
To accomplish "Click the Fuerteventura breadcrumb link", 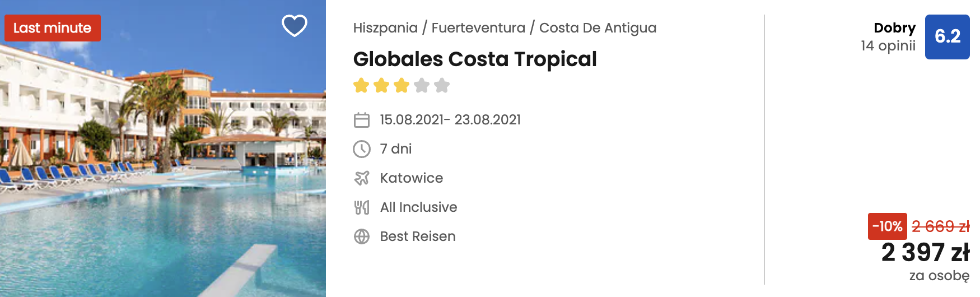I will point(478,28).
